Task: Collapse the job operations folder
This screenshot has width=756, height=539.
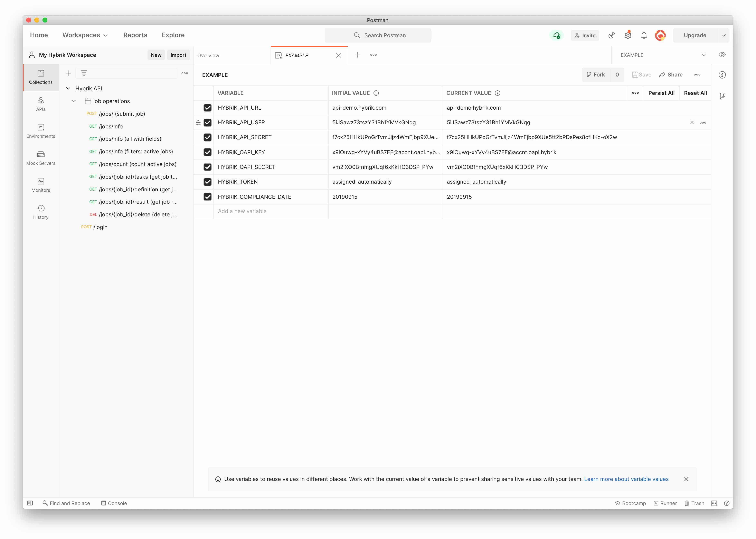Action: 74,101
